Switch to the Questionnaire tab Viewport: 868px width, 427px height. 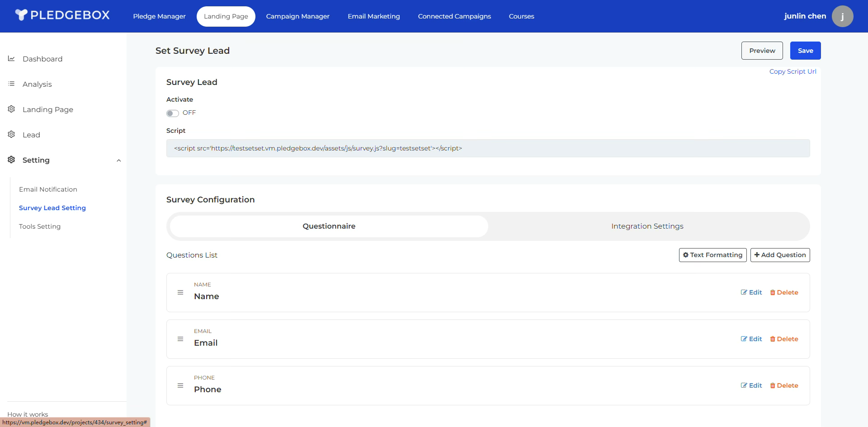click(329, 226)
